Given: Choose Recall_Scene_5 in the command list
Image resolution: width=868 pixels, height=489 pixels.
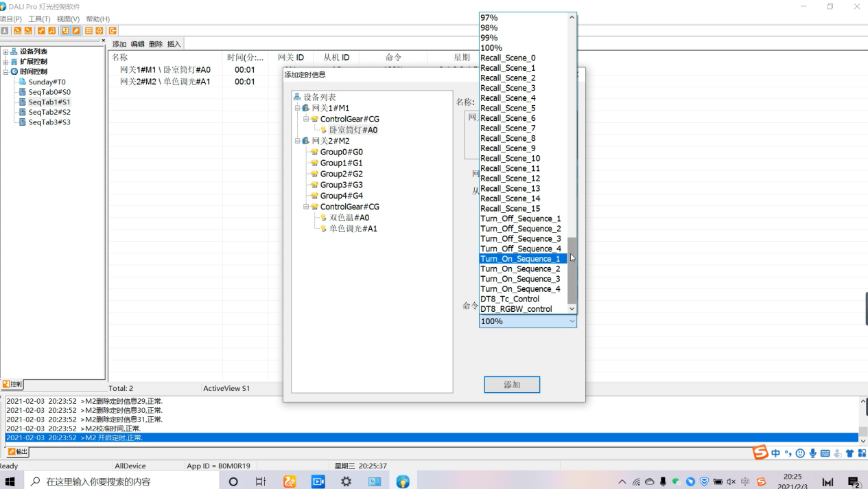Looking at the screenshot, I should point(508,109).
